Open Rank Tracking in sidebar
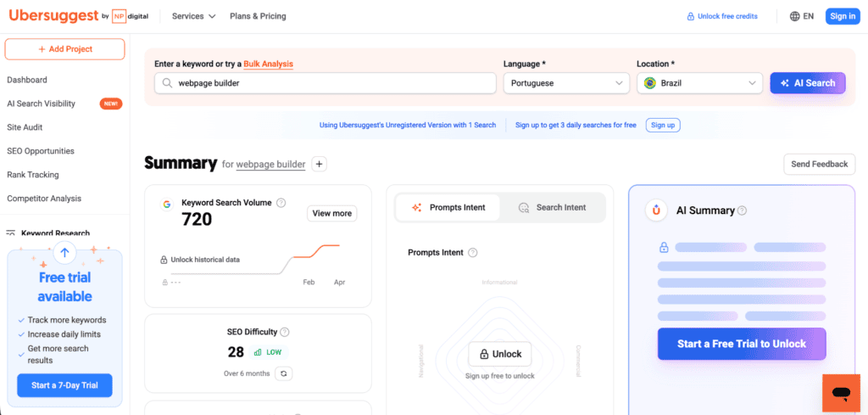 pos(33,175)
